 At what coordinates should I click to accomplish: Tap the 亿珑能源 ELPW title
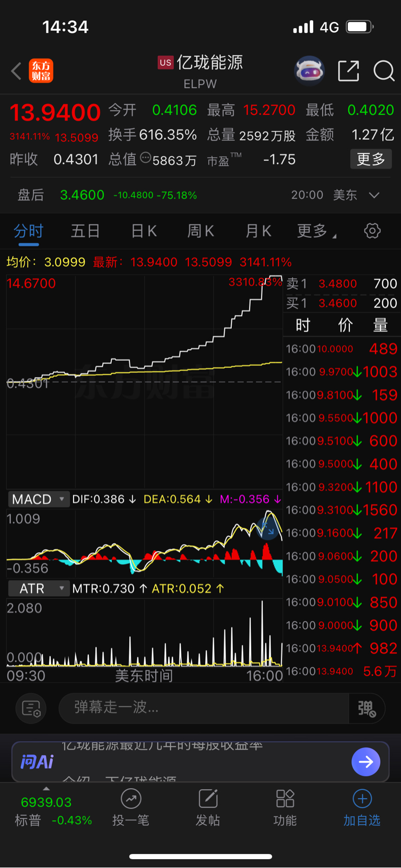pyautogui.click(x=200, y=71)
